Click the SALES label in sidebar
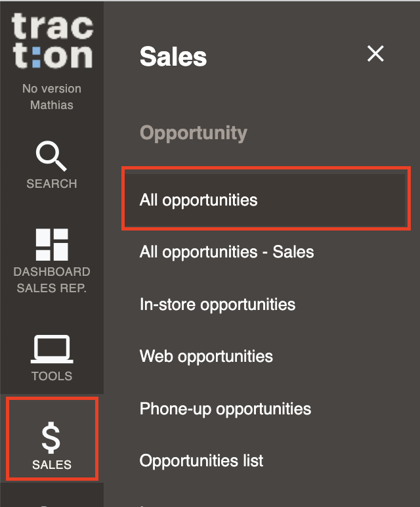The height and width of the screenshot is (507, 420). 52,465
